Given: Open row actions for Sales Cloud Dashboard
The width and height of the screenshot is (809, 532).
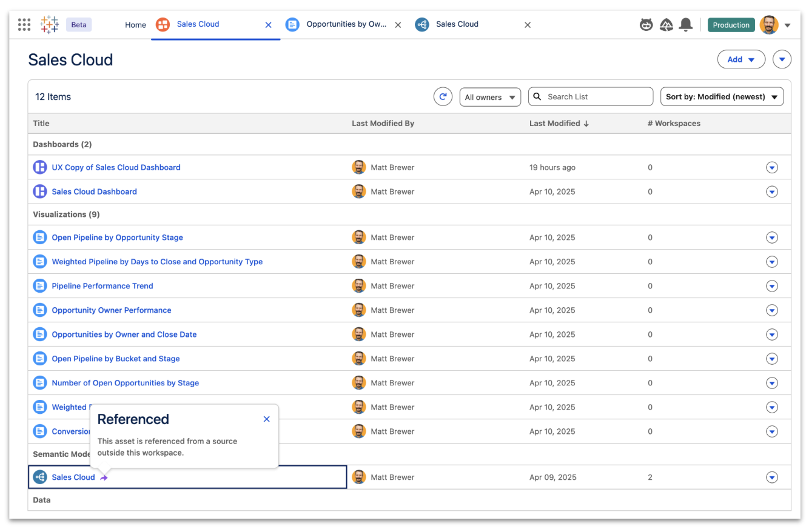Looking at the screenshot, I should tap(771, 192).
